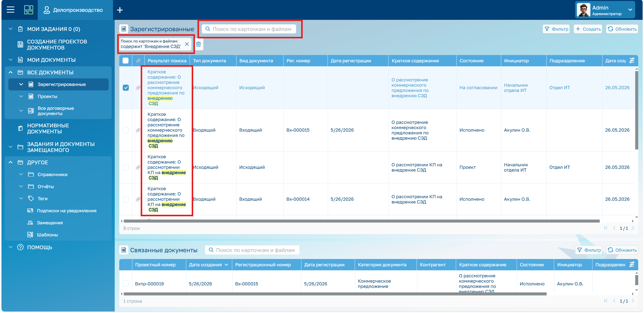Image resolution: width=644 pixels, height=313 pixels.
Task: Open the Отчёты folder item
Action: click(x=46, y=187)
